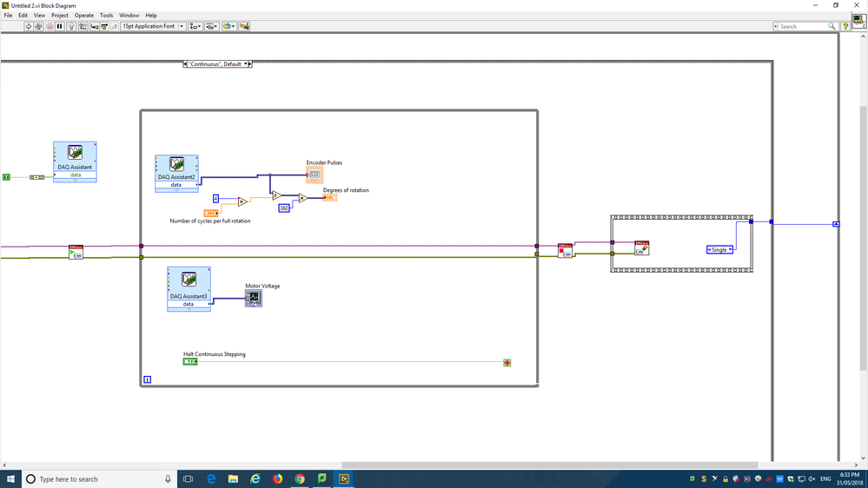868x488 pixels.
Task: Click the Task View taskbar button
Action: point(189,479)
